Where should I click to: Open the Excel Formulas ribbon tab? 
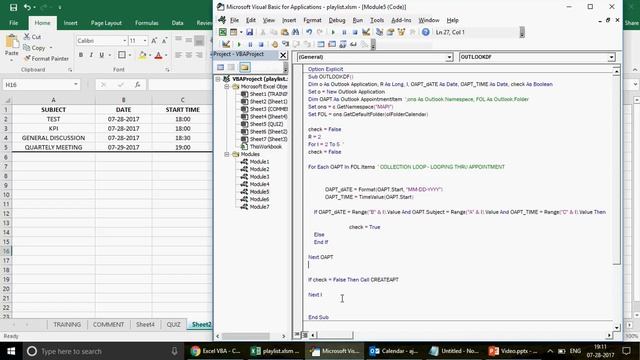pos(147,23)
